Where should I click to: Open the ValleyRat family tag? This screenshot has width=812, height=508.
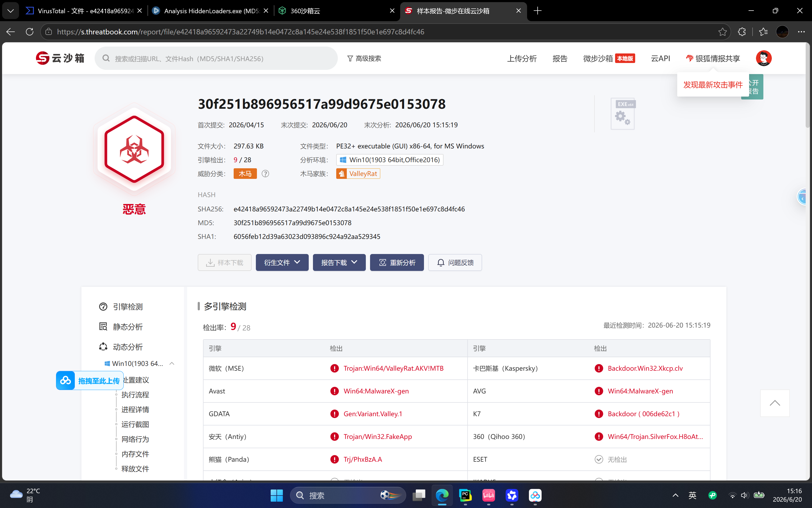358,174
